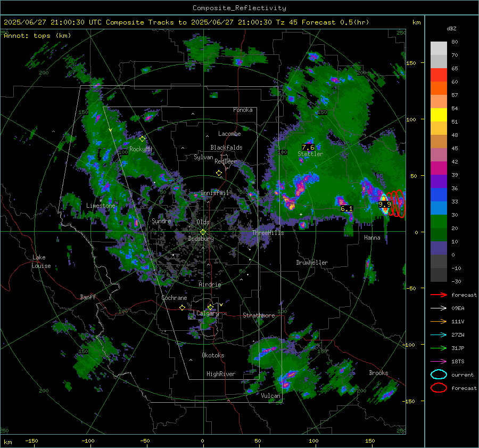Click the 'Forecast 0.5(hr)' text in header
This screenshot has width=479, height=448.
(335, 22)
